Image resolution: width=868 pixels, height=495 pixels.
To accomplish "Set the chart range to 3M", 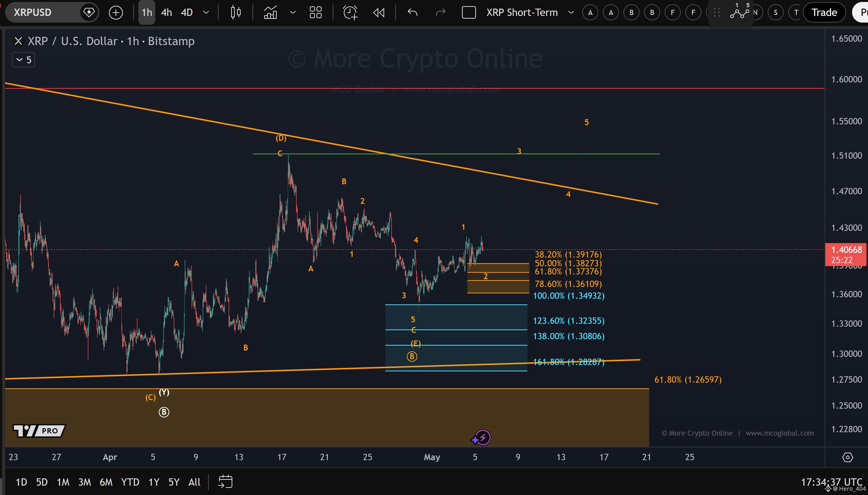I will point(84,482).
